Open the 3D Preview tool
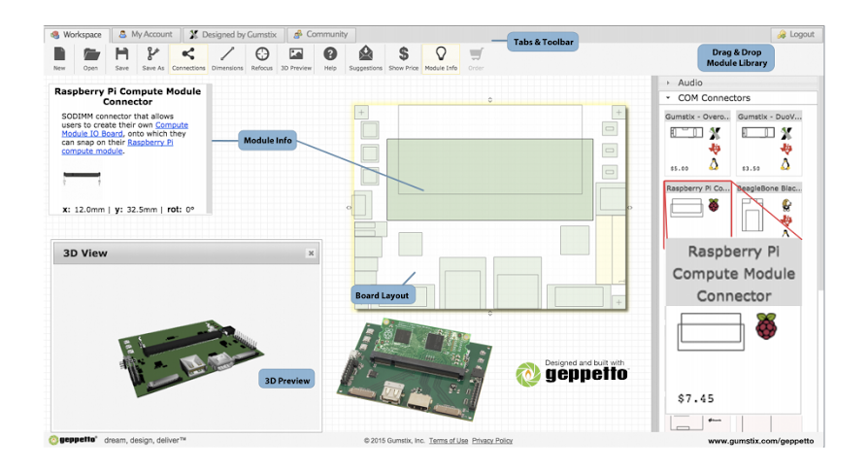 [296, 58]
